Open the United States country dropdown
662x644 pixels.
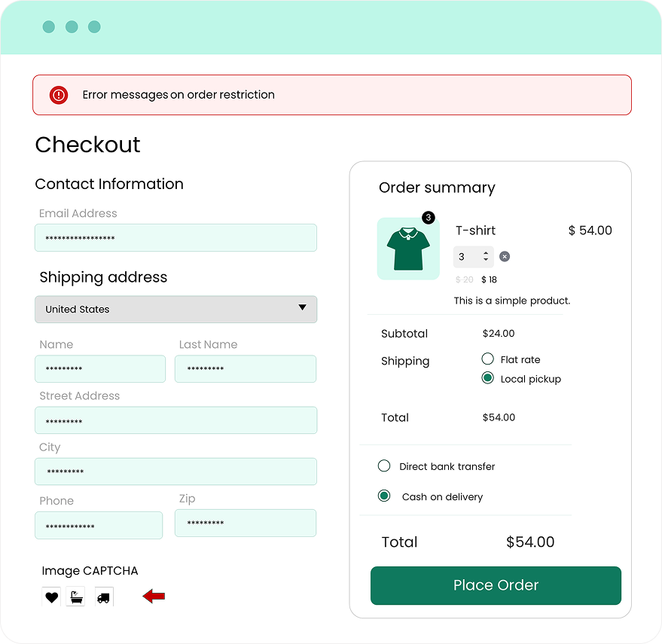click(175, 309)
